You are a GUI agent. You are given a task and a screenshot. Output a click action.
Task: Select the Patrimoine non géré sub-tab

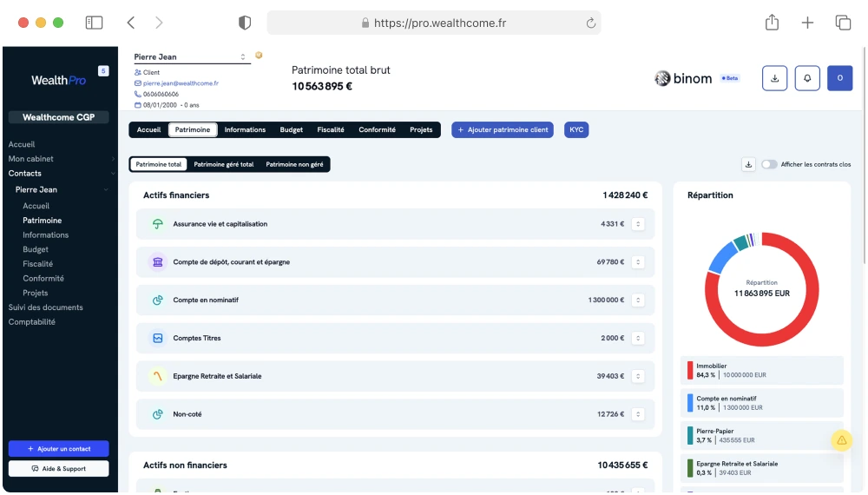(294, 164)
